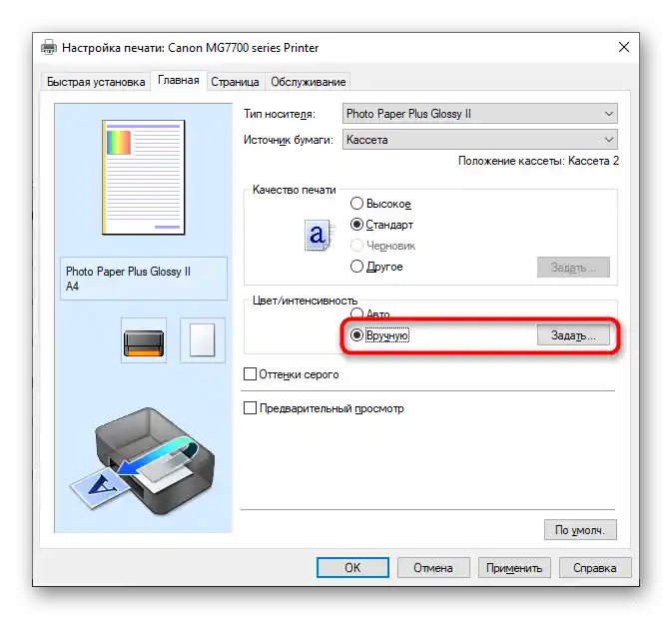
Task: Open the Источник бумаги dropdown
Action: (x=480, y=140)
